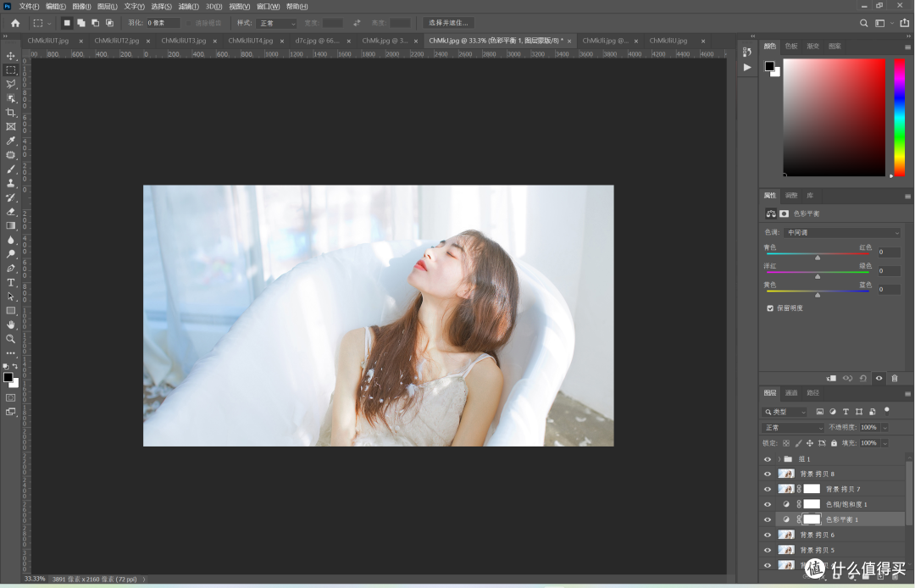
Task: Select the Horizontal Type tool
Action: click(10, 282)
